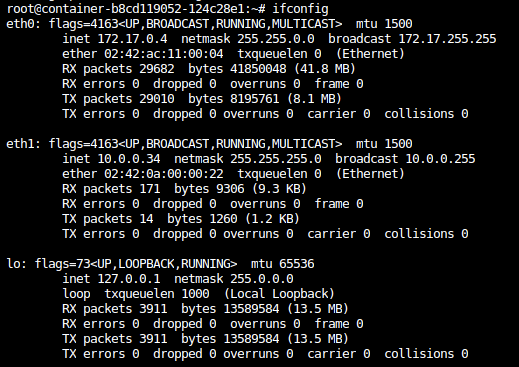Click the eth0 broadcast address 172.17.255.255
The height and width of the screenshot is (367, 519).
447,39
